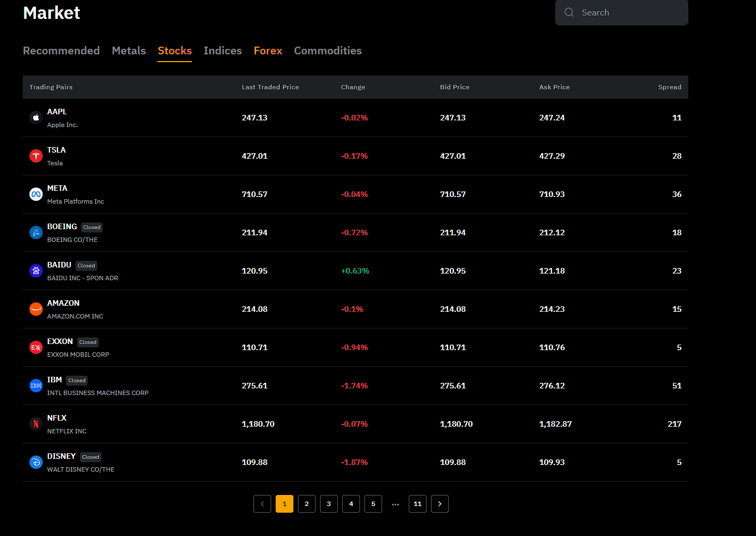Screen dimensions: 756x536
Task: Click the IBM logo icon
Action: (x=35, y=386)
